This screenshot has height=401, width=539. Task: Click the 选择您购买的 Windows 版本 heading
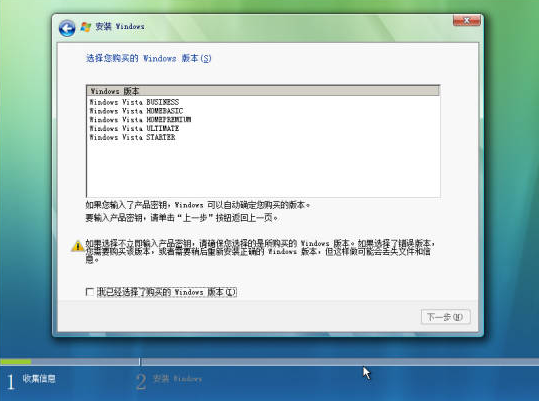click(x=148, y=58)
